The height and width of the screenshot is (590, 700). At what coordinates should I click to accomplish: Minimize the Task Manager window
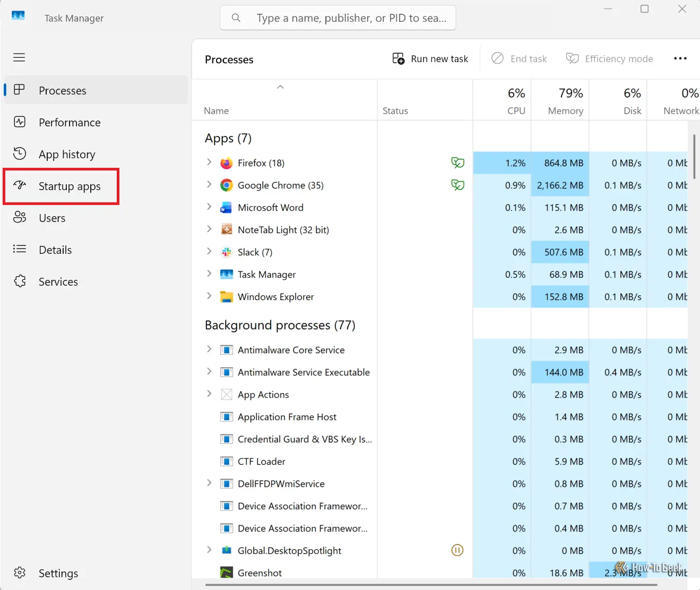(x=608, y=9)
